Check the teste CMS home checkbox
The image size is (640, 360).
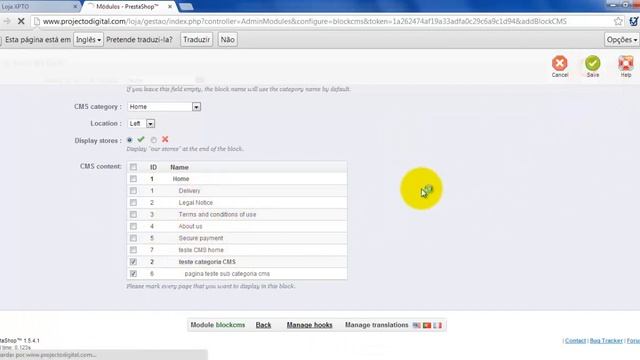pyautogui.click(x=133, y=250)
